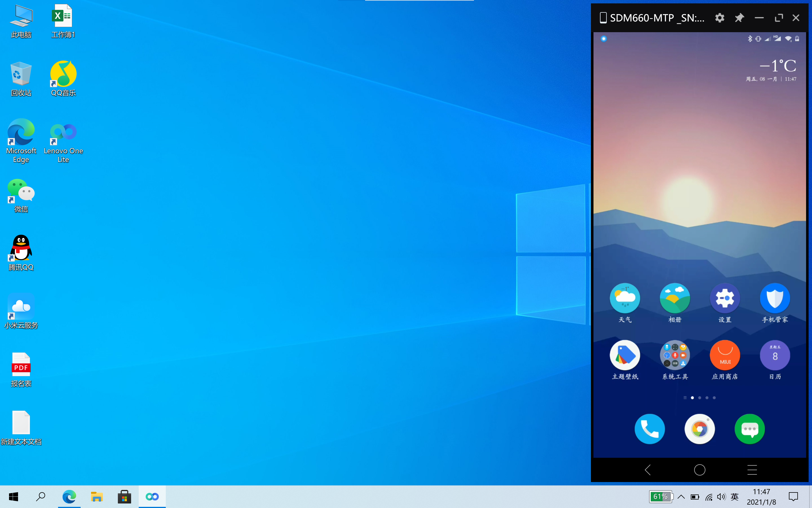Open the 日历 app on the phone
Image resolution: width=812 pixels, height=508 pixels.
pyautogui.click(x=775, y=360)
